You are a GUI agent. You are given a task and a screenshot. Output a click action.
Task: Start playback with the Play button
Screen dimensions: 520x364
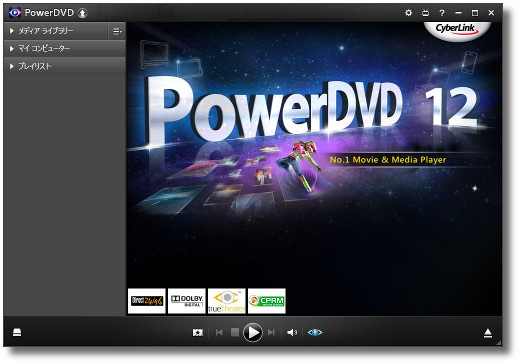coord(253,332)
